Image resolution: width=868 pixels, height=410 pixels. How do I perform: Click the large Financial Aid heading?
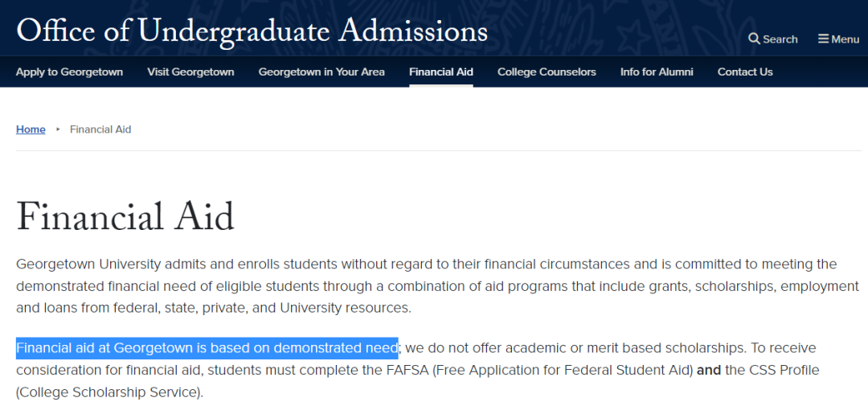pyautogui.click(x=125, y=217)
